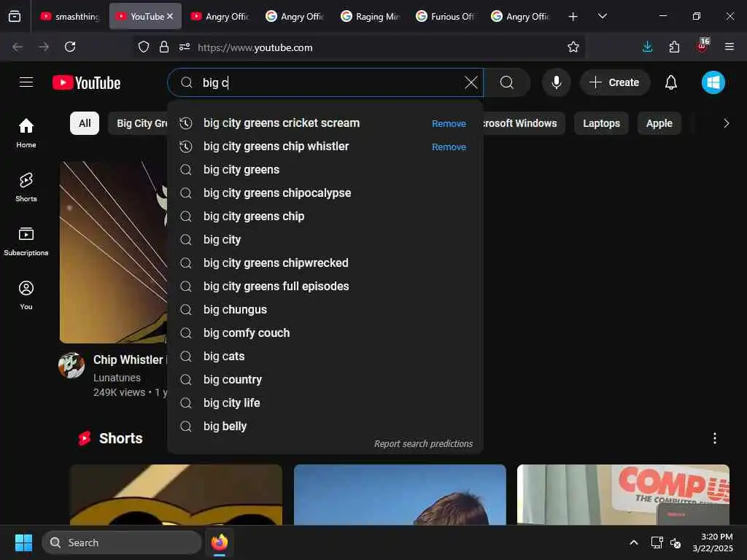Click the Firefox address bar URL
Viewport: 747px width, 560px height.
255,47
